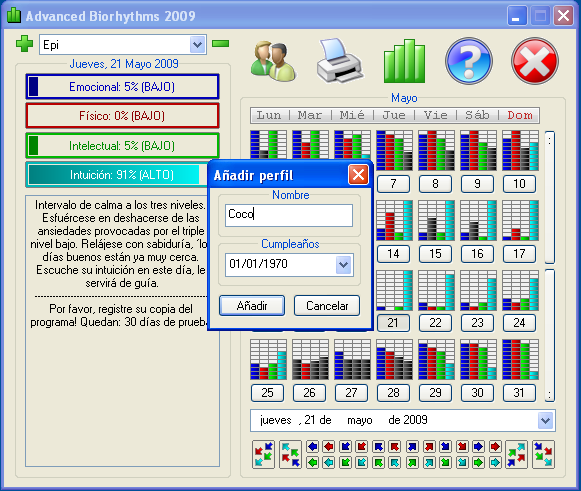
Task: Click the blue up-left arrow icon
Action: point(379,447)
